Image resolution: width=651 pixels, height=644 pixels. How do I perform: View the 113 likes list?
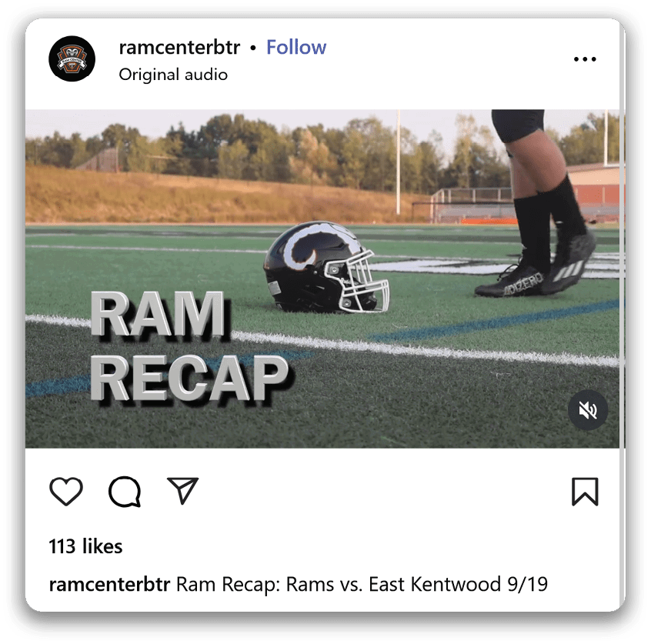tap(85, 546)
